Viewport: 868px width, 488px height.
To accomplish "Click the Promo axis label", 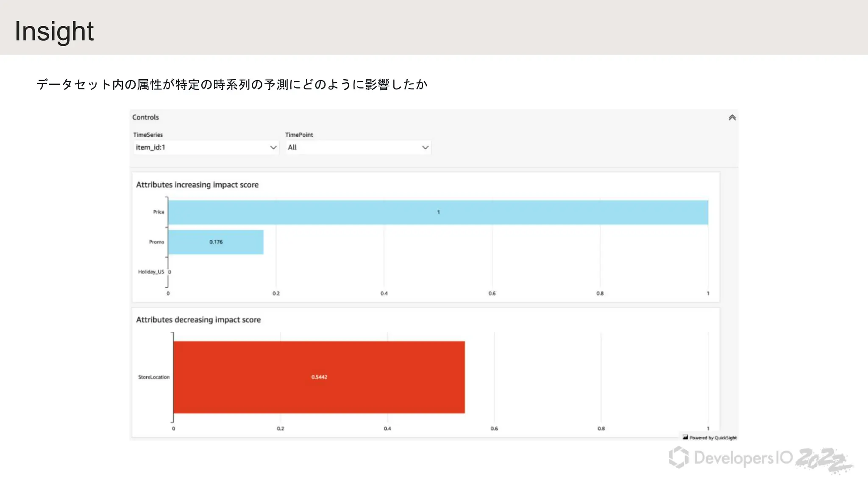I will tap(156, 242).
